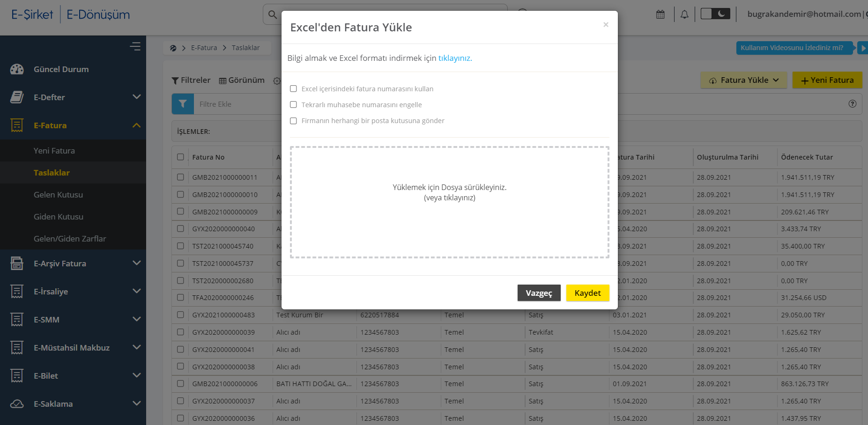
Task: Sort by Oluşturulma Tarihi column header
Action: click(x=727, y=157)
